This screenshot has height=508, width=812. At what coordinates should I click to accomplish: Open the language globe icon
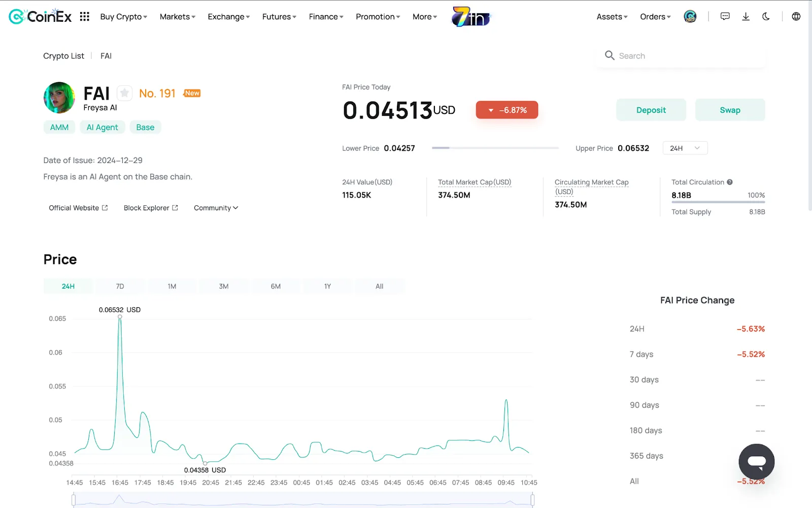point(796,16)
